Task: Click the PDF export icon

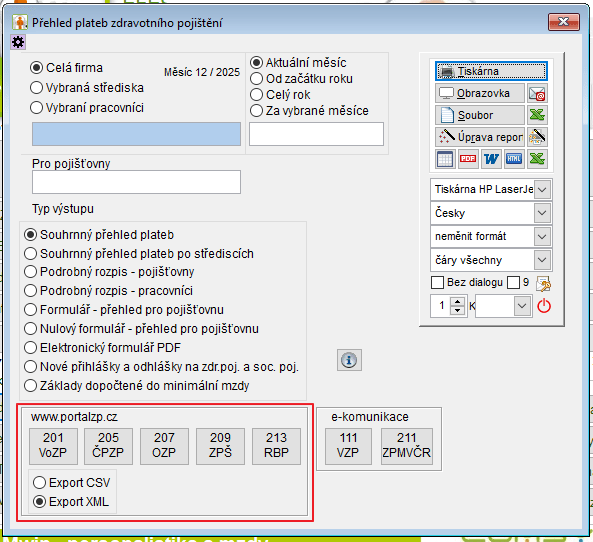Action: pos(468,159)
